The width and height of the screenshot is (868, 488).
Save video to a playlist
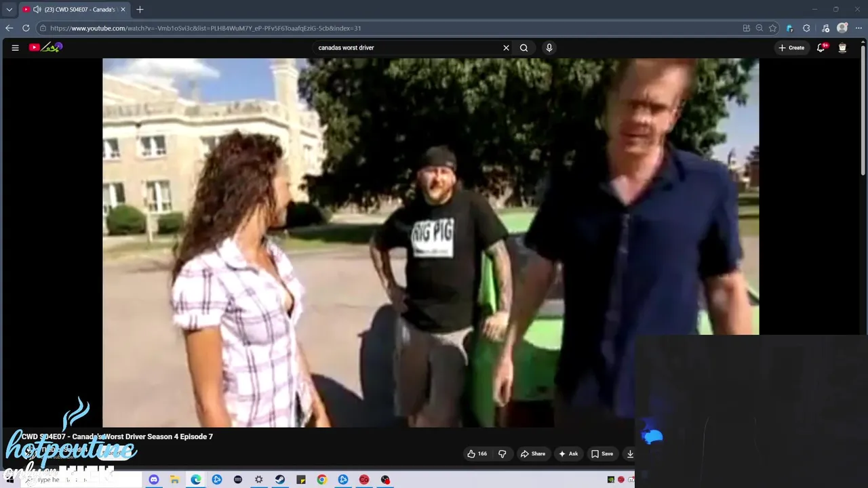[601, 453]
